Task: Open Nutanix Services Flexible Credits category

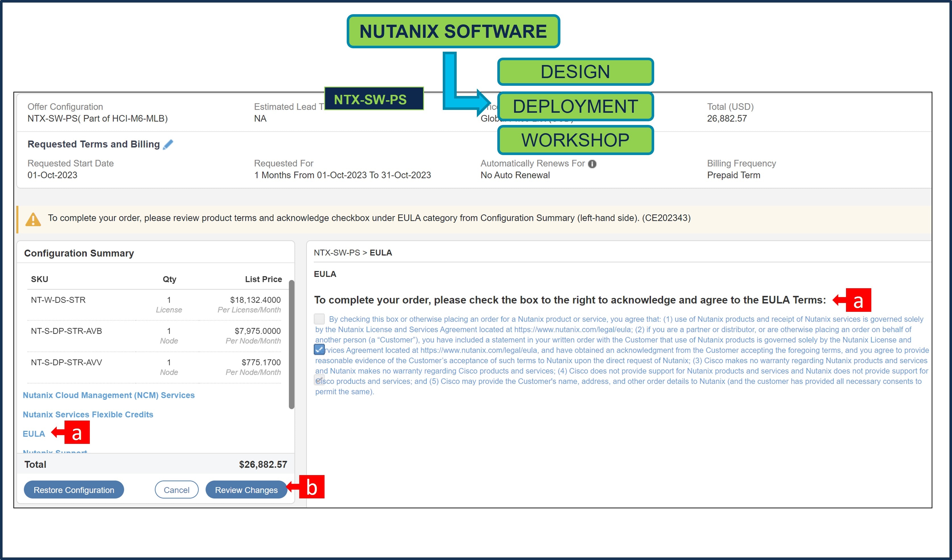Action: pos(88,414)
